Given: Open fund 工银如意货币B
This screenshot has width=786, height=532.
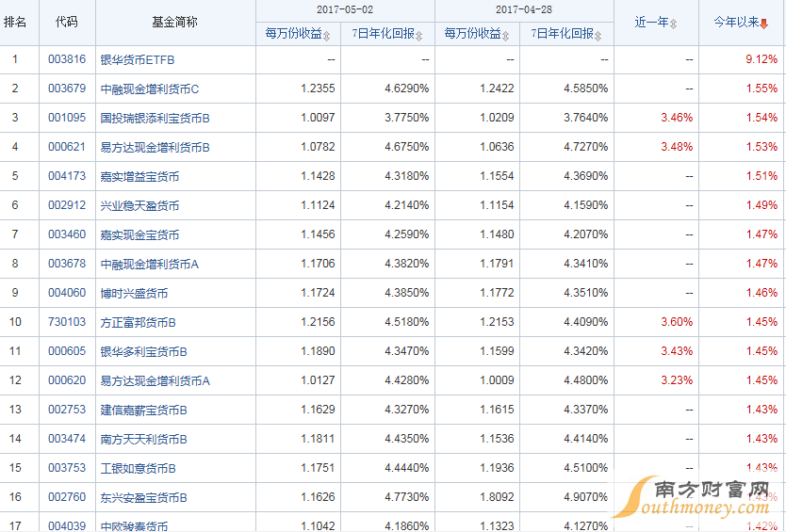Looking at the screenshot, I should point(138,468).
